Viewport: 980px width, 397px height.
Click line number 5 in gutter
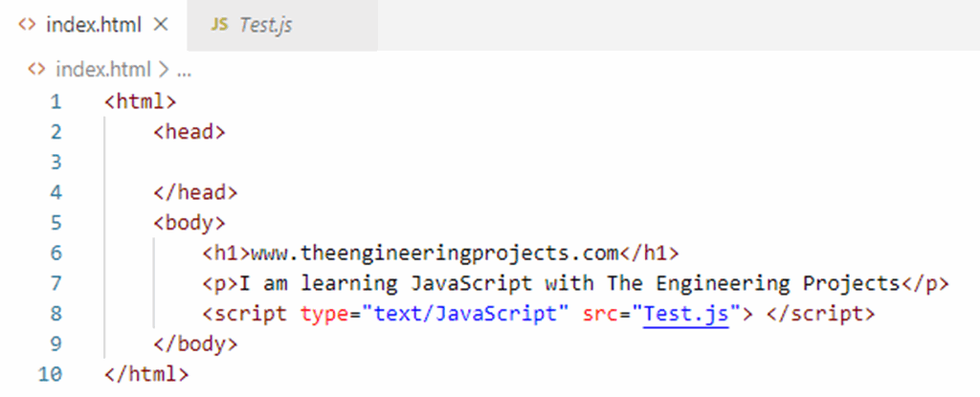(x=55, y=223)
